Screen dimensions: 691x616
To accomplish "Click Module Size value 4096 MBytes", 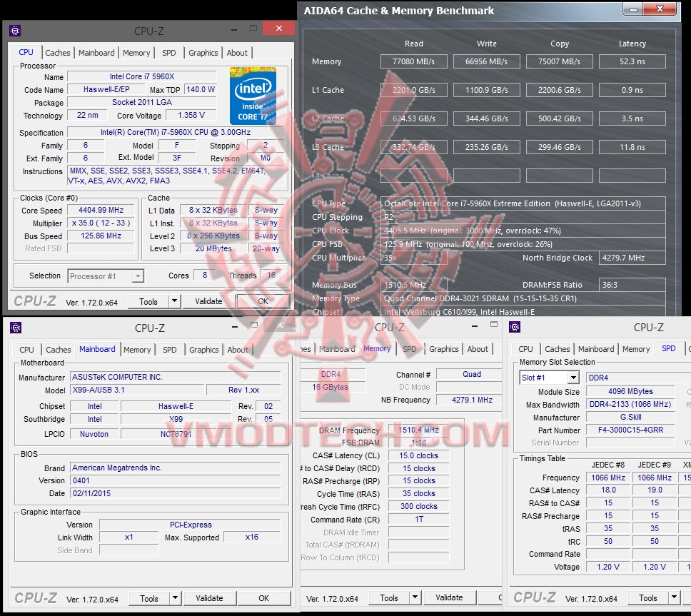I will (630, 391).
